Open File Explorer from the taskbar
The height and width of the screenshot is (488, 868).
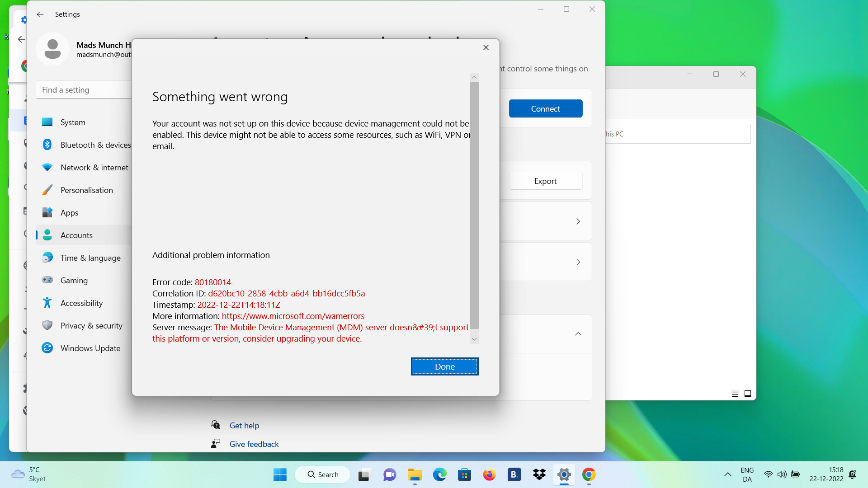pos(415,474)
